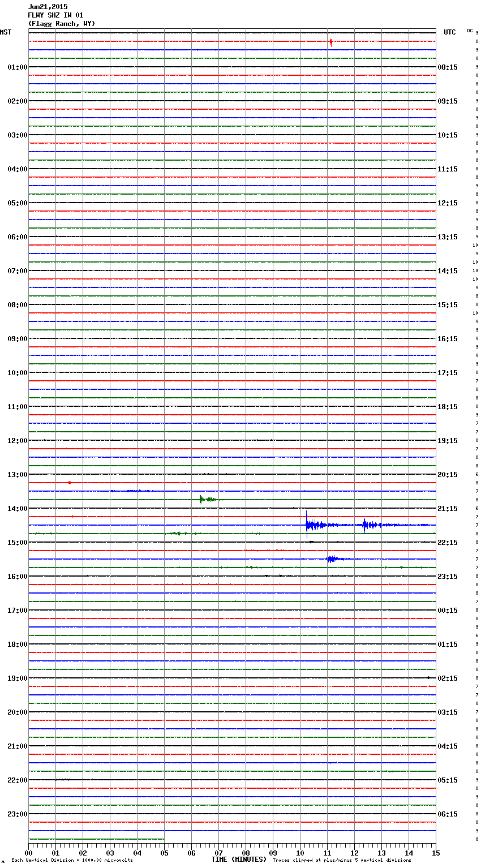Image resolution: width=481 pixels, height=868 pixels.
Task: Click the DC column header
Action: 470,31
